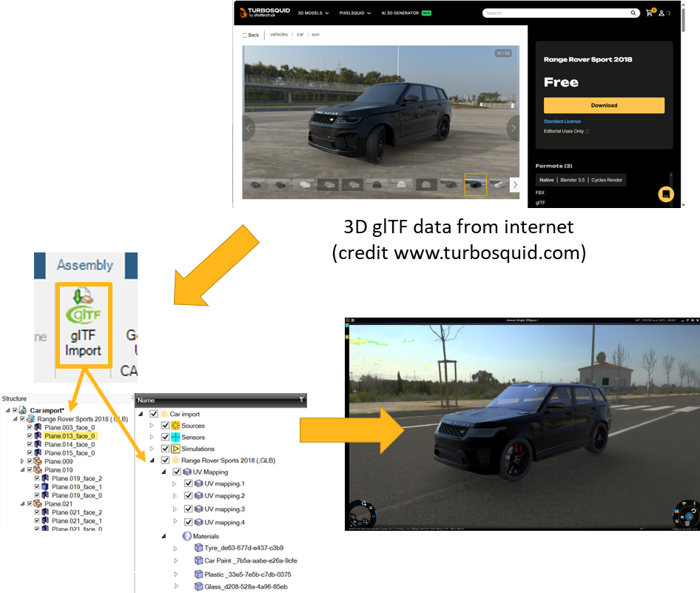Click the search magnifier icon on TurboSquid
Viewport: 700px width, 593px height.
[x=633, y=13]
